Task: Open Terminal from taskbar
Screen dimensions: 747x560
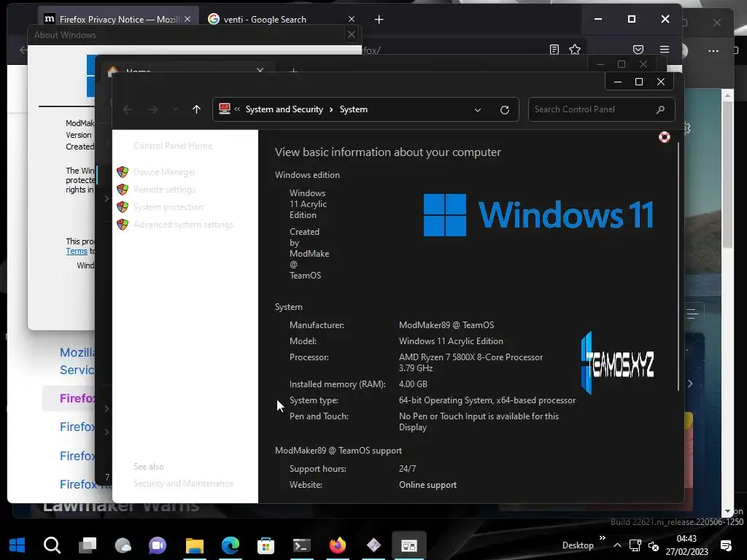Action: (x=301, y=545)
